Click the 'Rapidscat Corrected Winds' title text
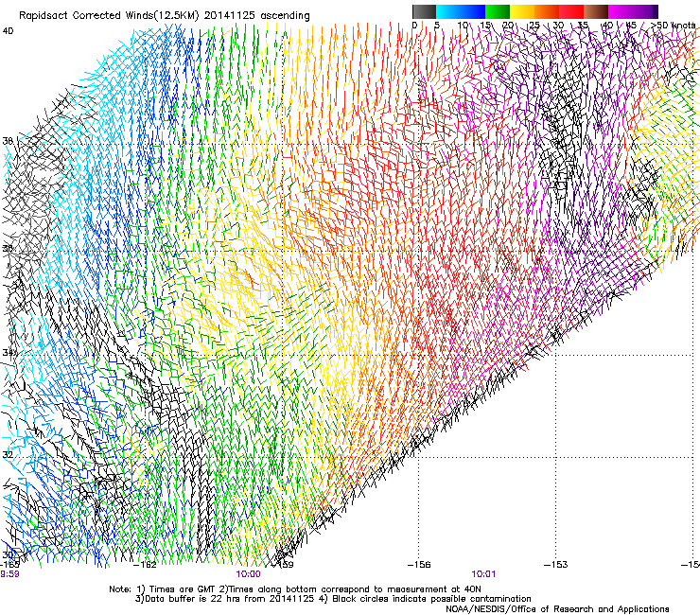The image size is (700, 615). [x=165, y=16]
